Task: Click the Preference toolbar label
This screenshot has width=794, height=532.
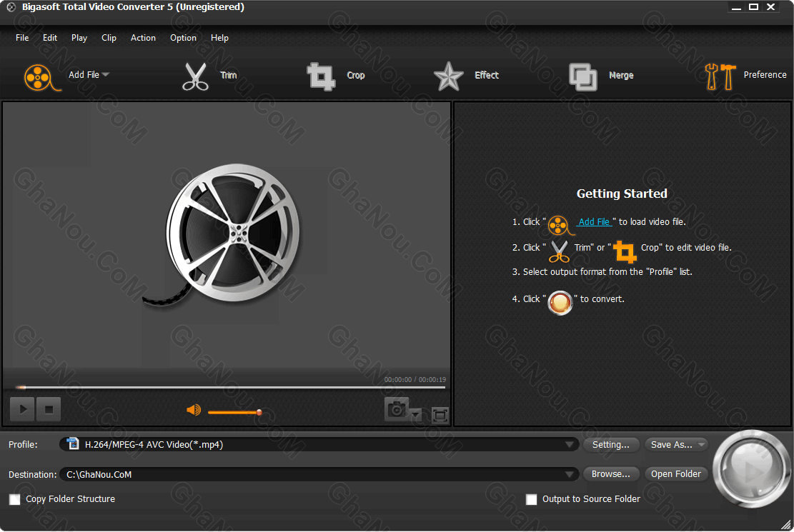Action: tap(765, 74)
